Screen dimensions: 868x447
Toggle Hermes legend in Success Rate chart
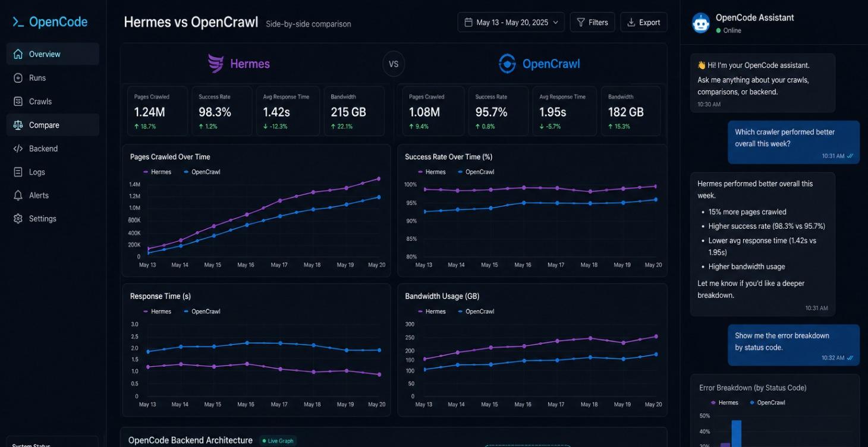coord(432,172)
